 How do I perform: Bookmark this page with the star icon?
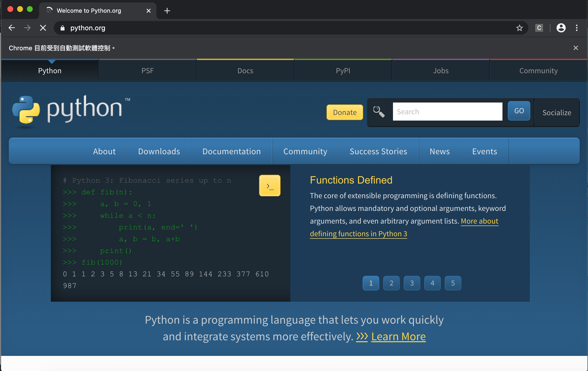point(519,28)
